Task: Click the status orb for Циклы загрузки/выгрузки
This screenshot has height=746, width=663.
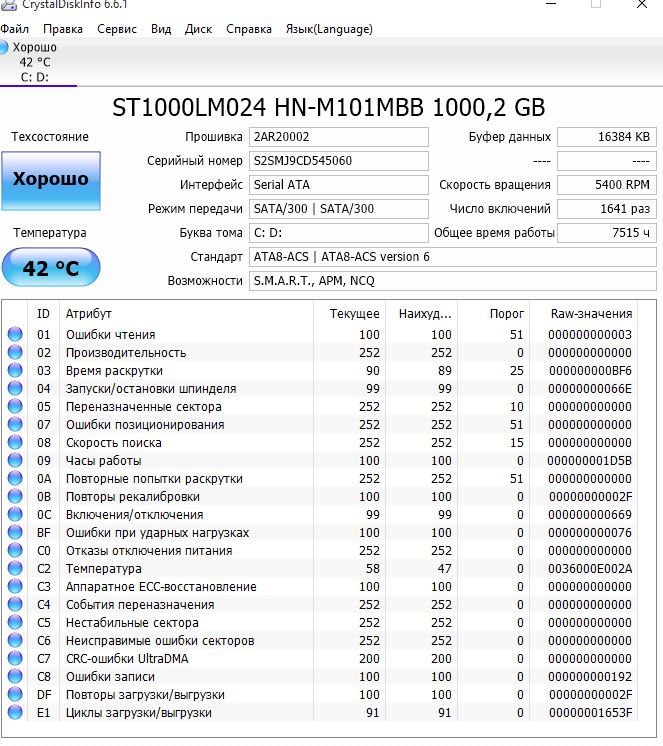Action: coord(15,713)
